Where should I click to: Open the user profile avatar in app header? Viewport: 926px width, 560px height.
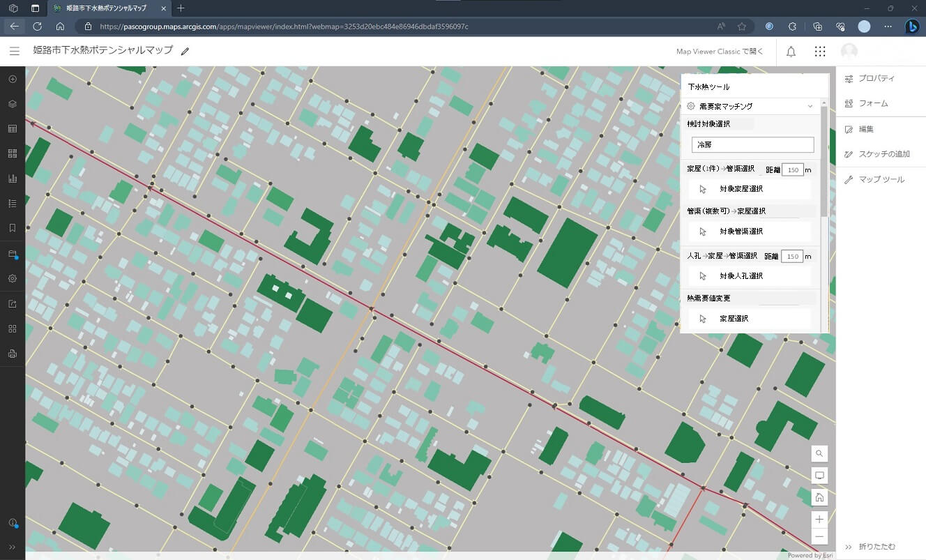coord(849,52)
